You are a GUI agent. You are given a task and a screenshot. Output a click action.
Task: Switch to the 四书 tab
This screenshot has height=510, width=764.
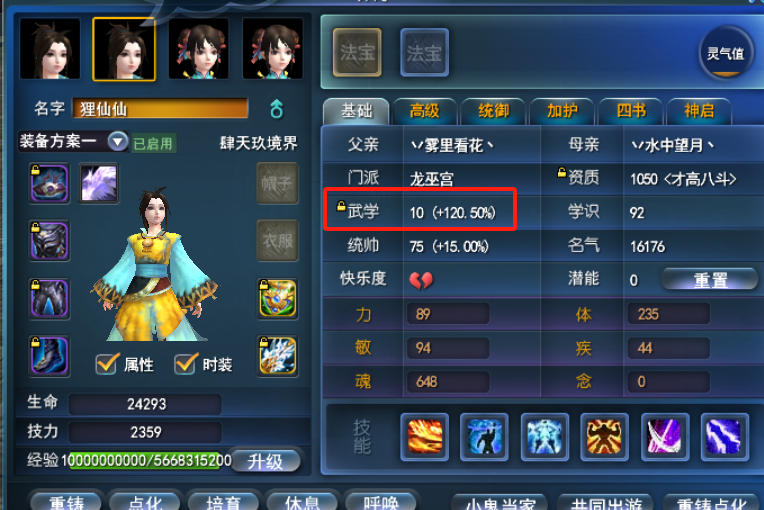click(x=631, y=111)
